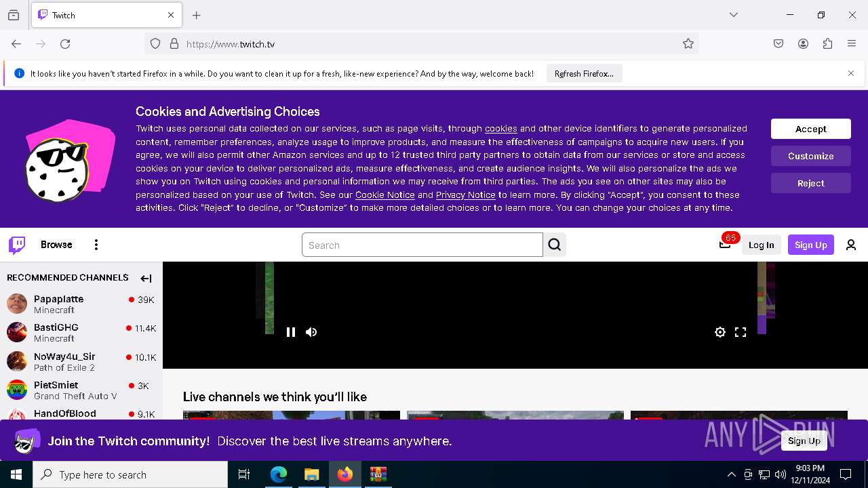868x488 pixels.
Task: Open File Explorer from the taskbar
Action: pos(311,474)
